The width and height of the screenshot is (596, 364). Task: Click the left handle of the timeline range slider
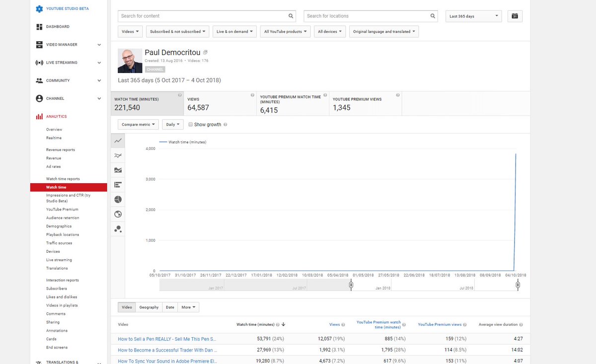[351, 285]
